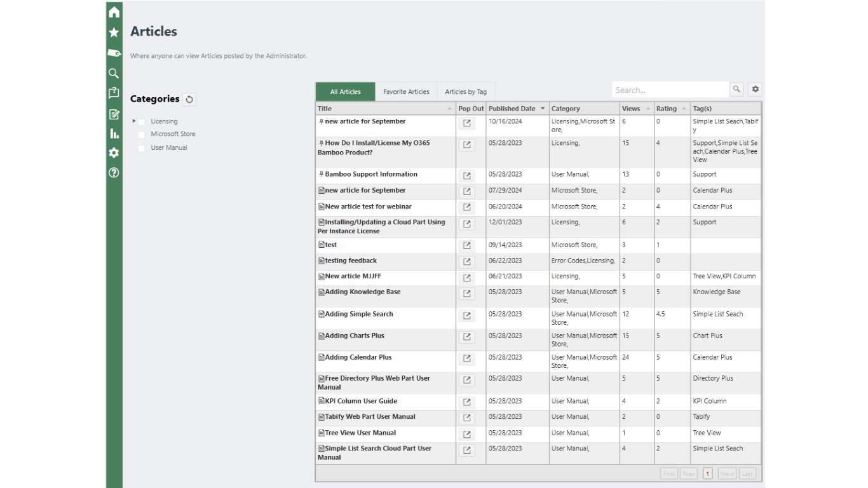Go to Home from the sidebar
Screen dimensions: 868x488
[114, 12]
